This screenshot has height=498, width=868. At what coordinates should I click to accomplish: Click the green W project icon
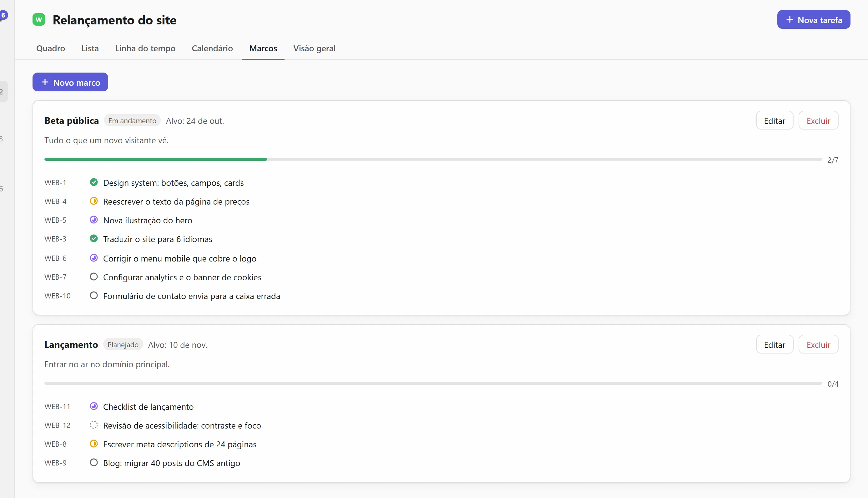tap(39, 19)
